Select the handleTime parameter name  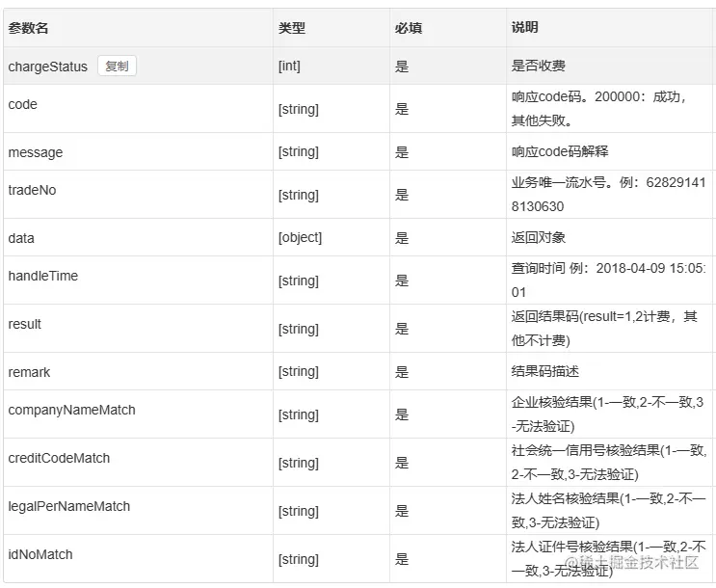point(43,276)
